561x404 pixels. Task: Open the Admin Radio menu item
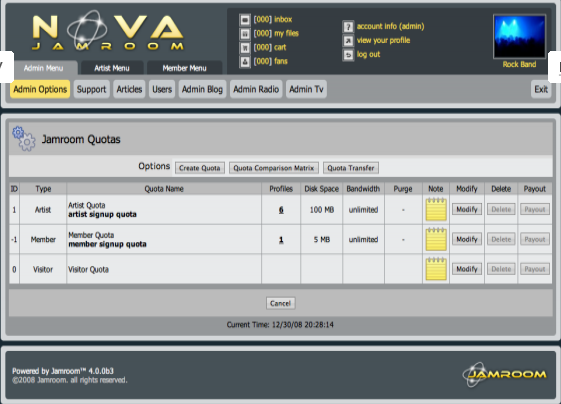click(x=256, y=89)
